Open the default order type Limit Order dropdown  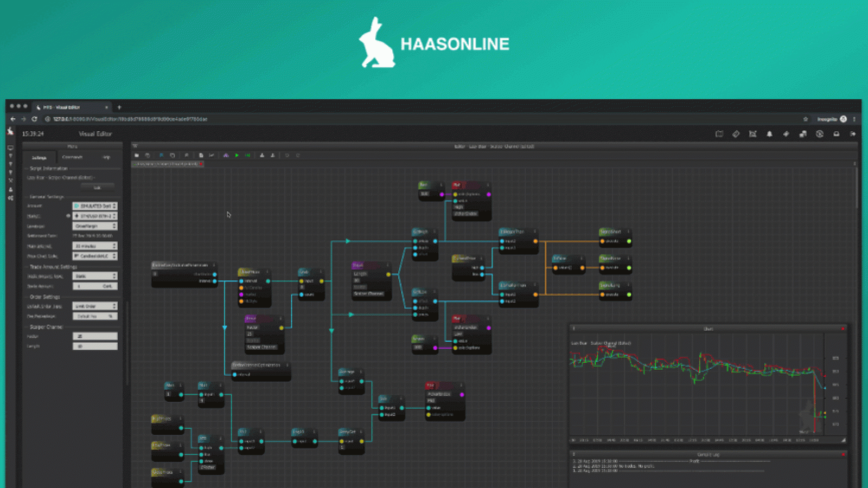[95, 306]
